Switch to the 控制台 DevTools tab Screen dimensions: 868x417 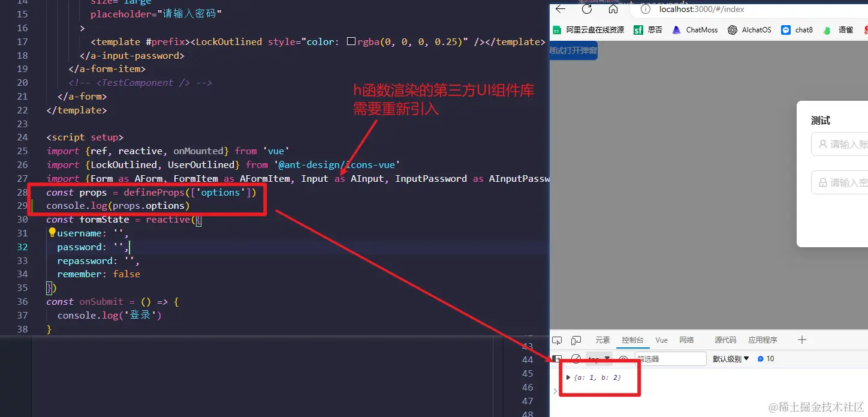click(633, 340)
